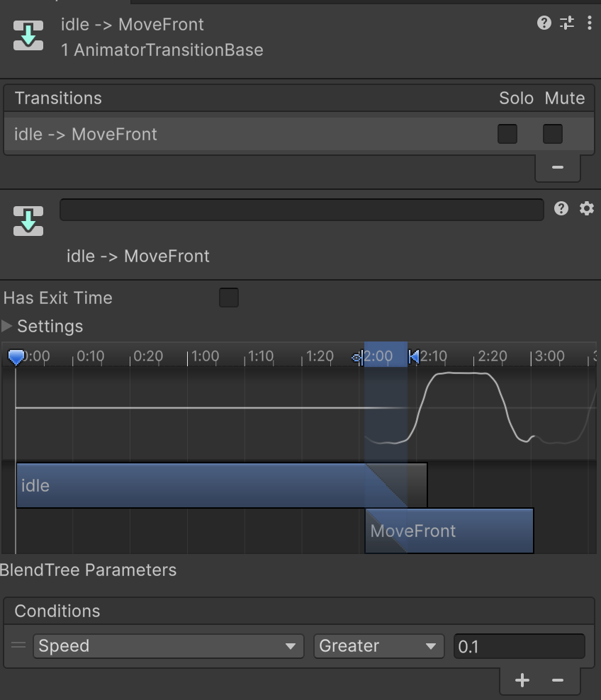The height and width of the screenshot is (700, 601).
Task: Enable the Has Exit Time checkbox
Action: (x=229, y=298)
